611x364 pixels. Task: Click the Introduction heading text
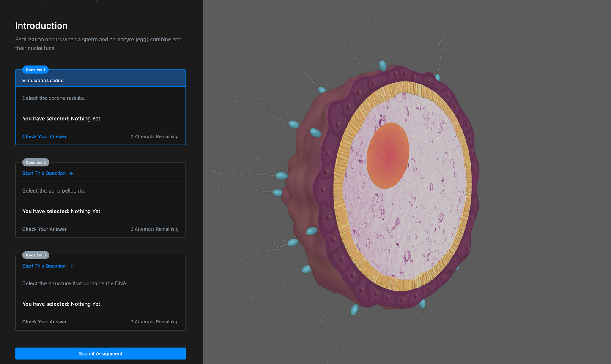(41, 26)
